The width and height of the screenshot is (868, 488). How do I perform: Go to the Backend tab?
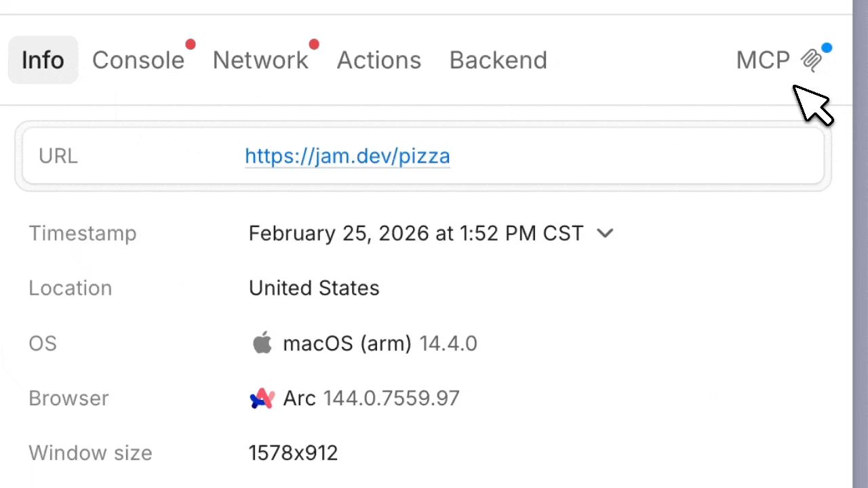(498, 60)
